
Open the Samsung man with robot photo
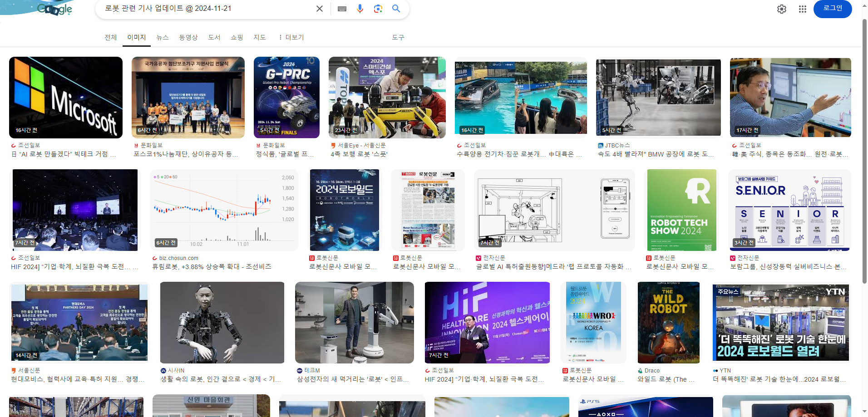(x=355, y=323)
